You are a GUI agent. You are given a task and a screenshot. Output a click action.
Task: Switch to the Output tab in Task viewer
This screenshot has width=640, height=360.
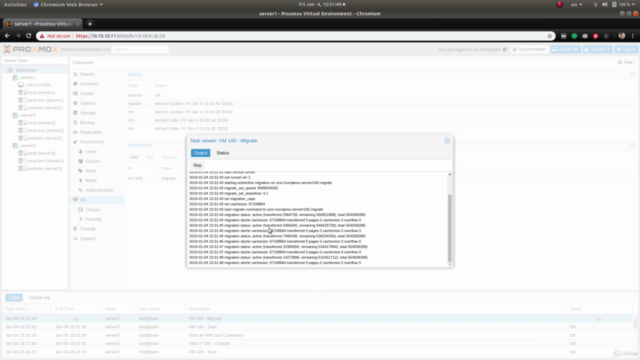pos(200,153)
